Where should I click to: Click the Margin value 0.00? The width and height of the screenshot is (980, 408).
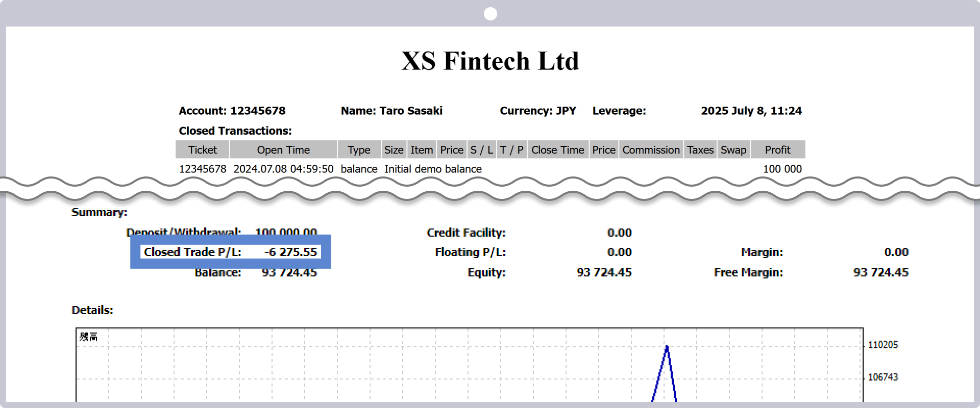[896, 252]
